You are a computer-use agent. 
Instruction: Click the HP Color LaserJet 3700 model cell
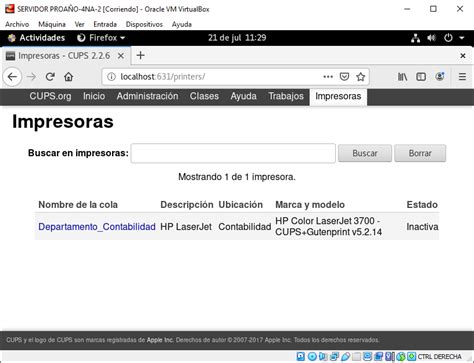[x=328, y=226]
